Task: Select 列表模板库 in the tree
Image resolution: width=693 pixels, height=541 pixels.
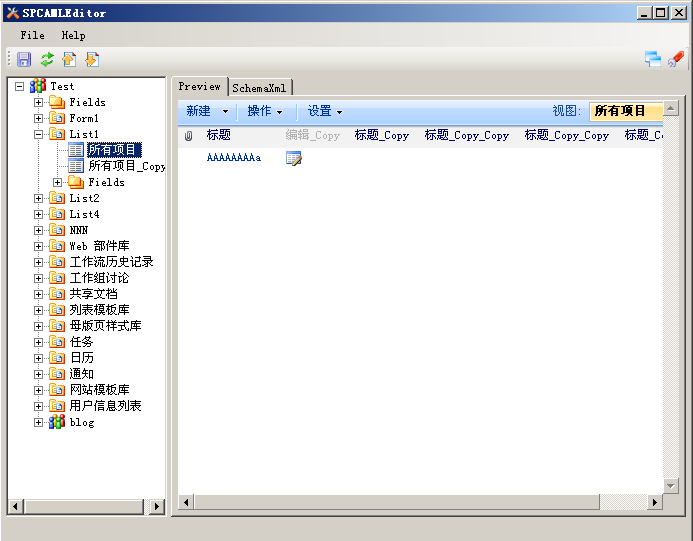Action: [x=99, y=309]
